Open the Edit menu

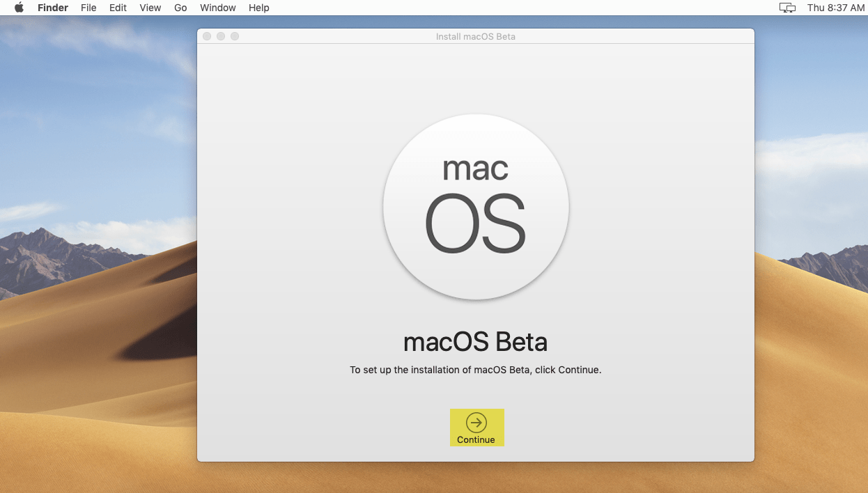pos(118,8)
